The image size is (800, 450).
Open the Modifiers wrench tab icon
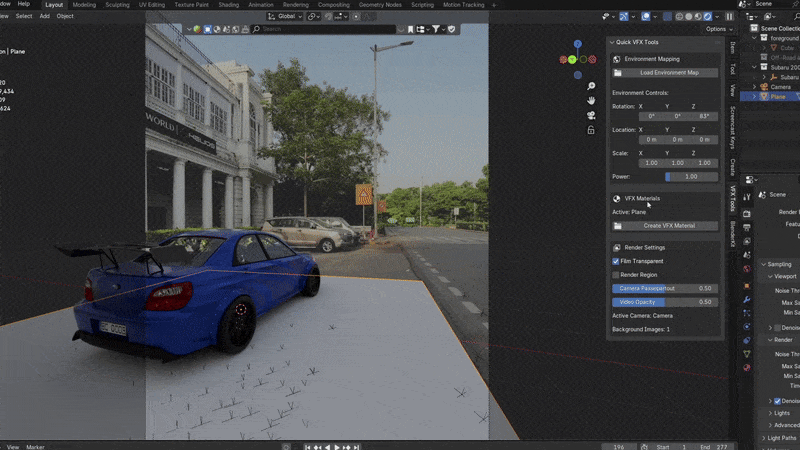(747, 299)
